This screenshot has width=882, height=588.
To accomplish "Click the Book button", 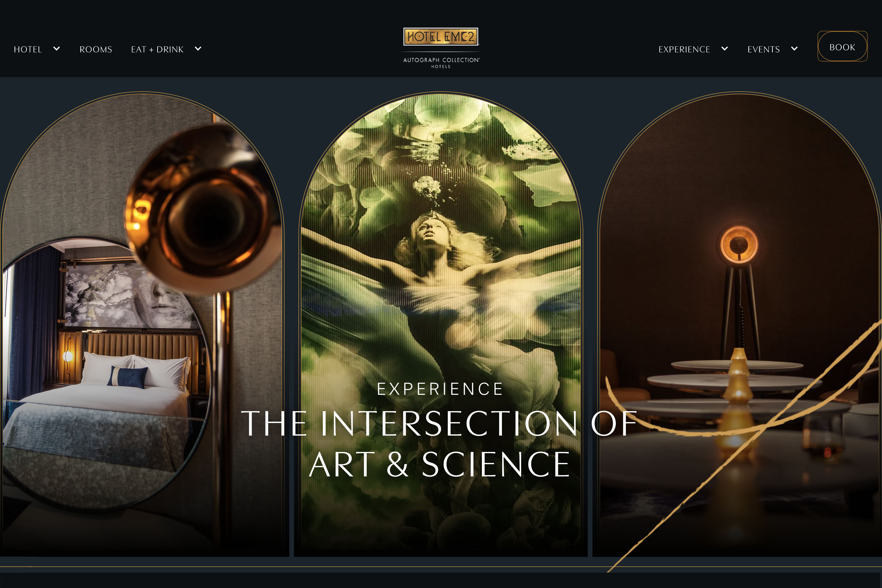I will [x=842, y=47].
